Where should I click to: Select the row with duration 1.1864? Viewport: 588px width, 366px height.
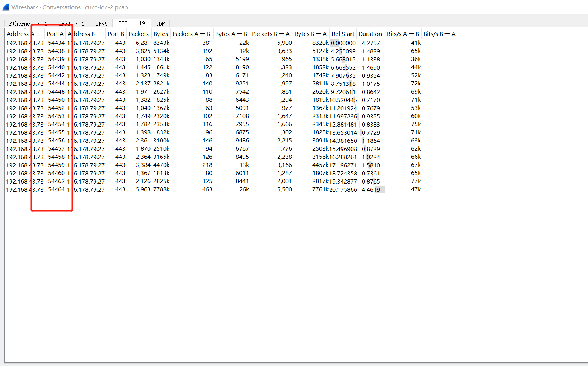(371, 141)
